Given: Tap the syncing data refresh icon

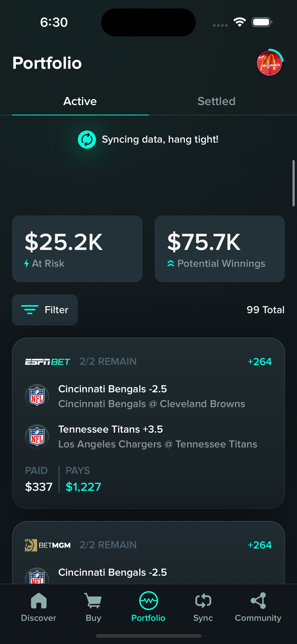Looking at the screenshot, I should 87,139.
